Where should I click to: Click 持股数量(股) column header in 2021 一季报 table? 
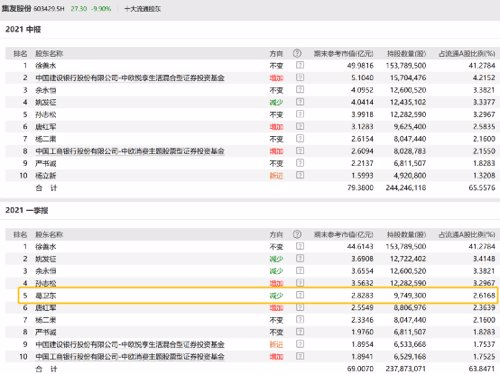coord(406,235)
